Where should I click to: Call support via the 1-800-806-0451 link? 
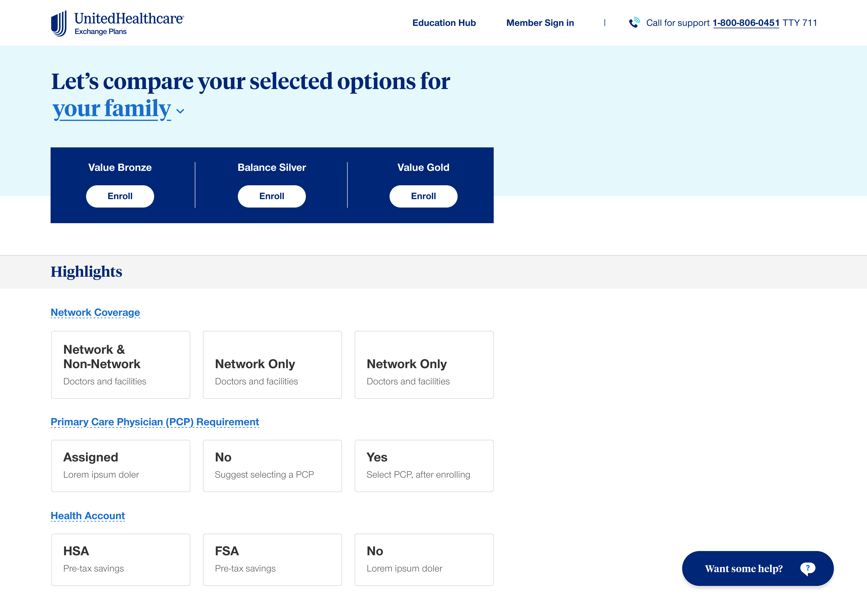tap(746, 23)
